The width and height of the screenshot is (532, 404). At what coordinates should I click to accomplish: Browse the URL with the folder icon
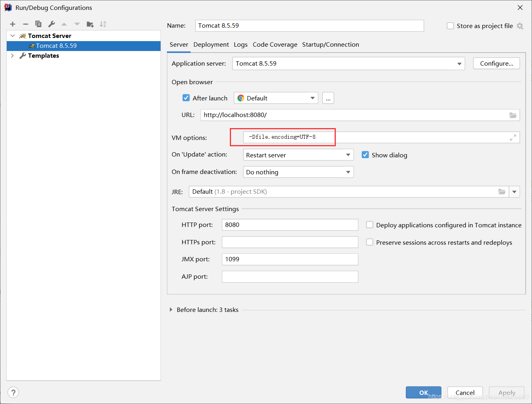coord(513,115)
